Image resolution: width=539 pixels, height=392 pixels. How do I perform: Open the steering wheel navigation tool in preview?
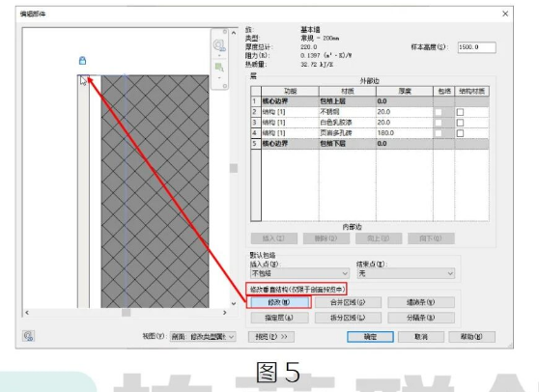tap(219, 45)
